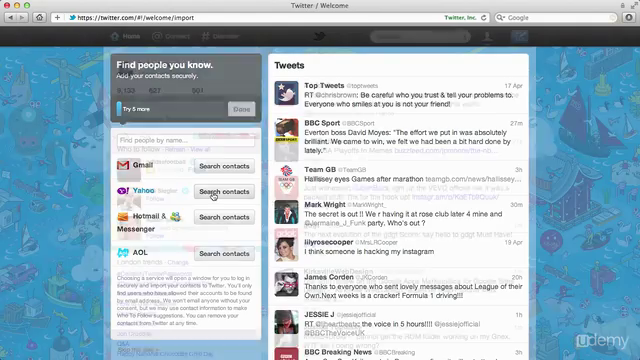640x360 pixels.
Task: Click the browser extension icon beside search field
Action: click(629, 18)
